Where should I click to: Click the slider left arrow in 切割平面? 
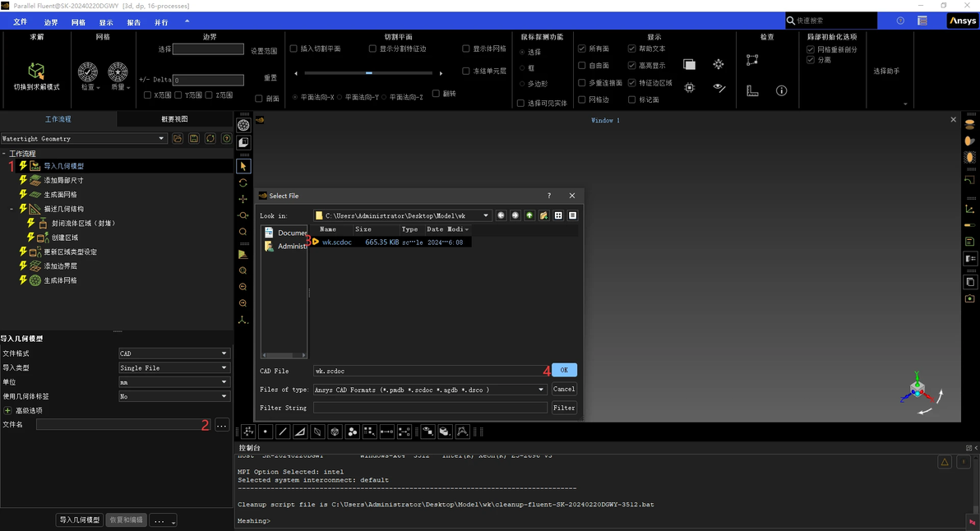(296, 73)
